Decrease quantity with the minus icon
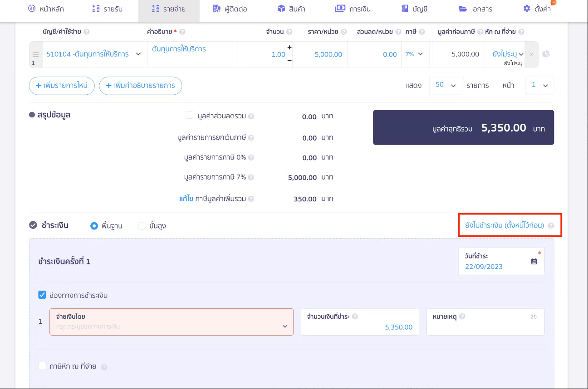 click(x=289, y=60)
